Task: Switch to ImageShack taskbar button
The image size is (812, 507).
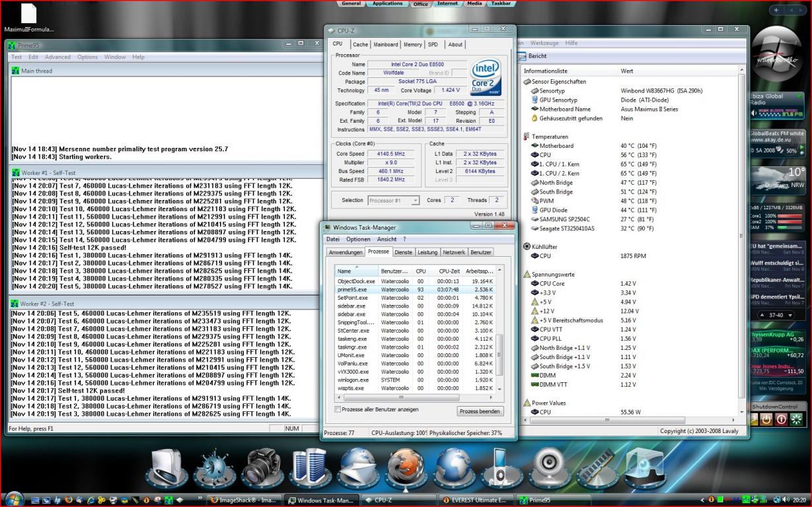Action: click(x=244, y=500)
